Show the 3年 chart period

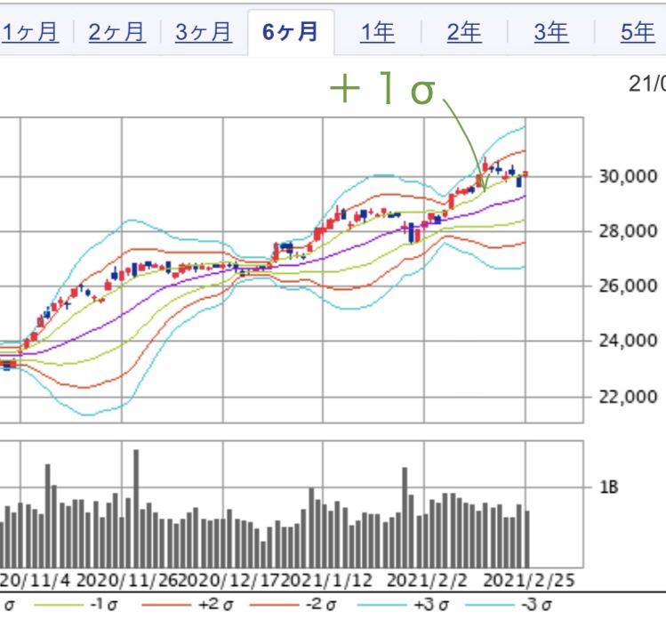[x=551, y=33]
